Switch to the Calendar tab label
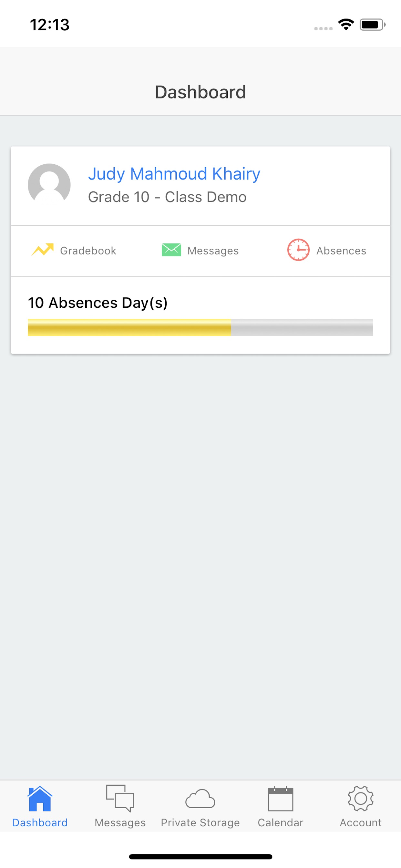The image size is (401, 868). pyautogui.click(x=280, y=822)
